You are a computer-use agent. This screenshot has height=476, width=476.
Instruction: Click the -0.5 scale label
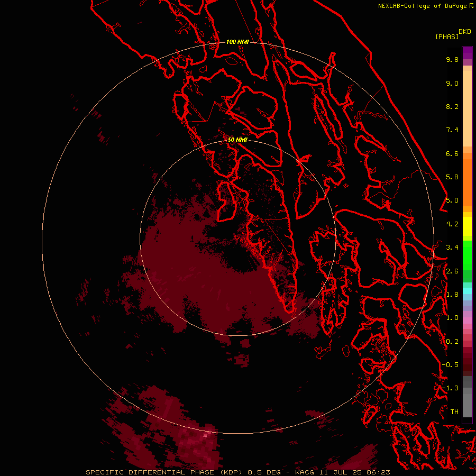click(x=450, y=365)
